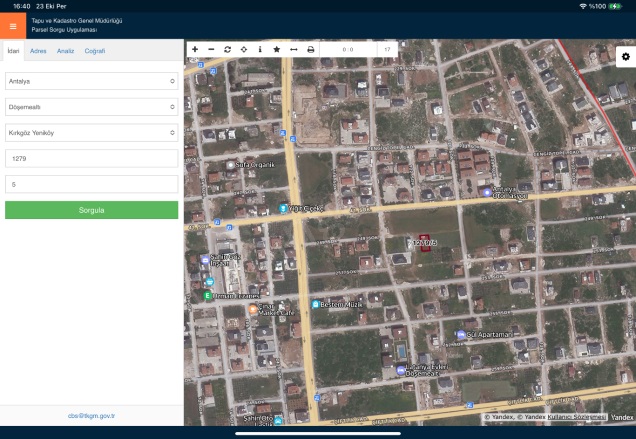The image size is (636, 439).
Task: Switch to the Analiz tab
Action: pyautogui.click(x=65, y=50)
